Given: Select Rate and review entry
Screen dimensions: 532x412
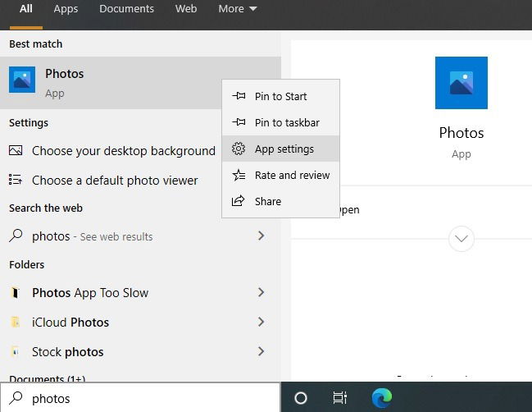Looking at the screenshot, I should (x=280, y=176).
